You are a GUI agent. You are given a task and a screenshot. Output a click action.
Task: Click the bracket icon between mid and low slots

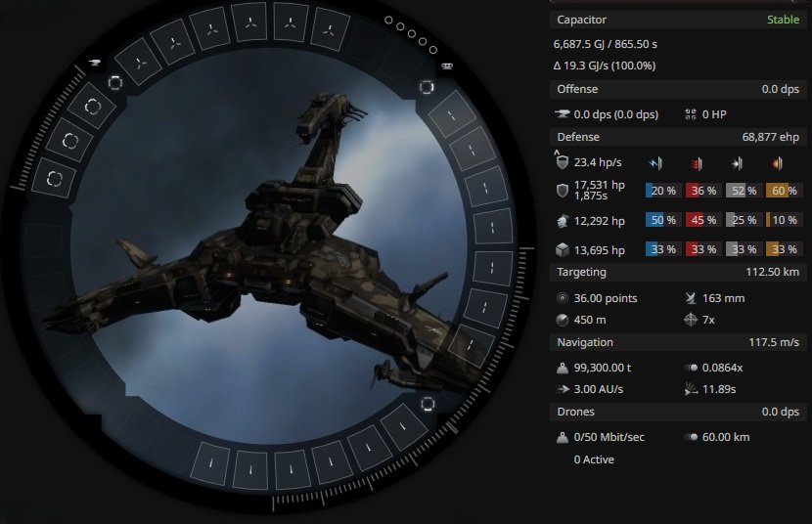(x=428, y=404)
